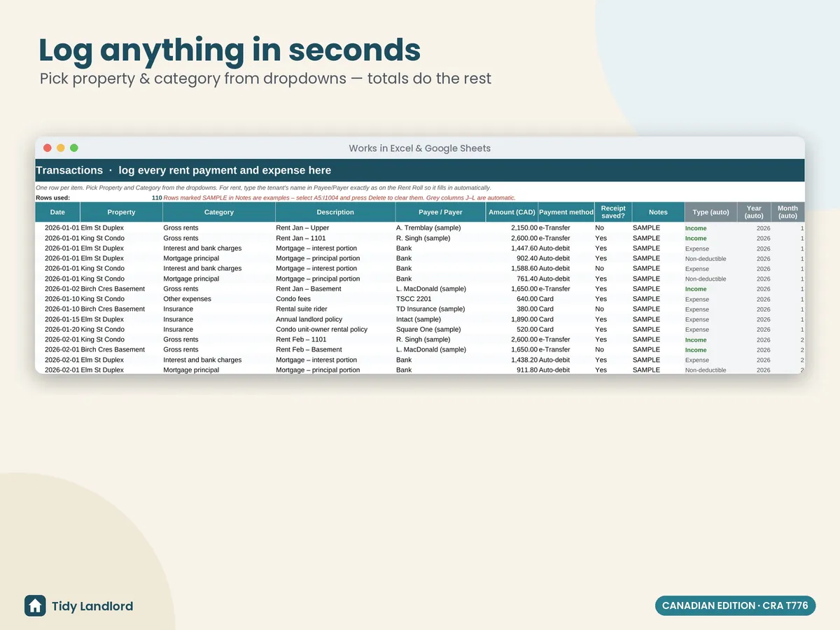Select the Property column header
This screenshot has width=840, height=630.
click(121, 212)
